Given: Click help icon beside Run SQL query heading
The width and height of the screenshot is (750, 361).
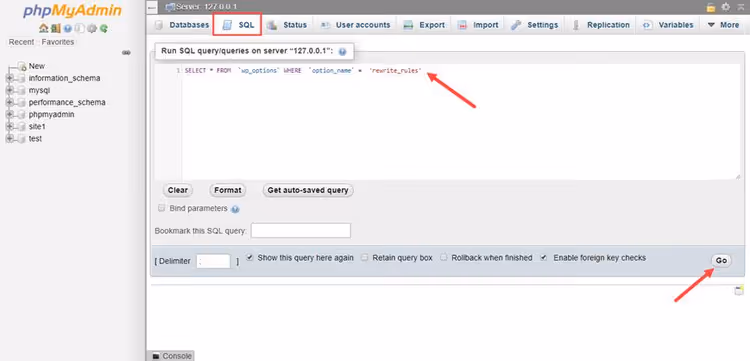Looking at the screenshot, I should [342, 52].
